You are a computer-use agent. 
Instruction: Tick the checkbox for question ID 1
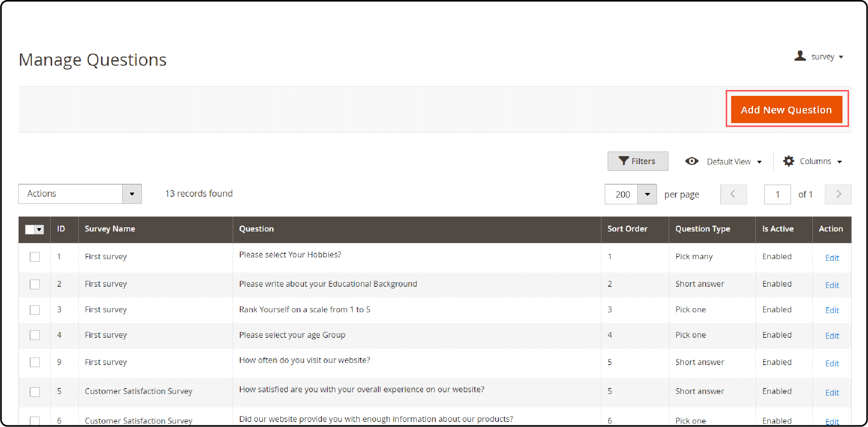(35, 257)
